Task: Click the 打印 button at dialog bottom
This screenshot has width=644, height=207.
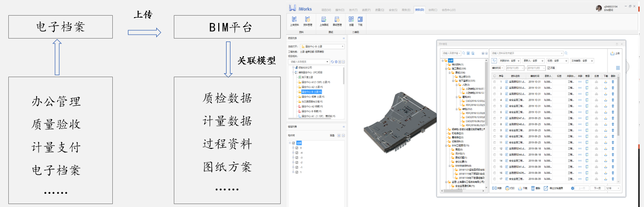Action: (510, 188)
